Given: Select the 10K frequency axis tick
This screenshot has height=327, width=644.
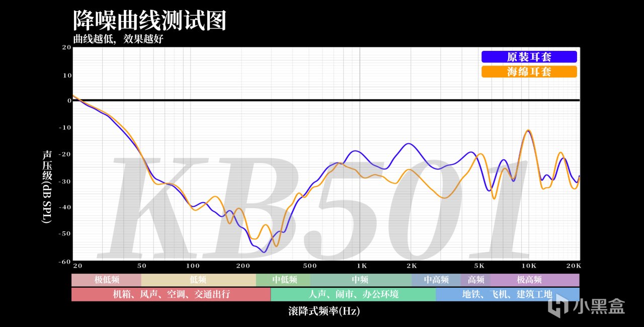Looking at the screenshot, I should pos(529,266).
